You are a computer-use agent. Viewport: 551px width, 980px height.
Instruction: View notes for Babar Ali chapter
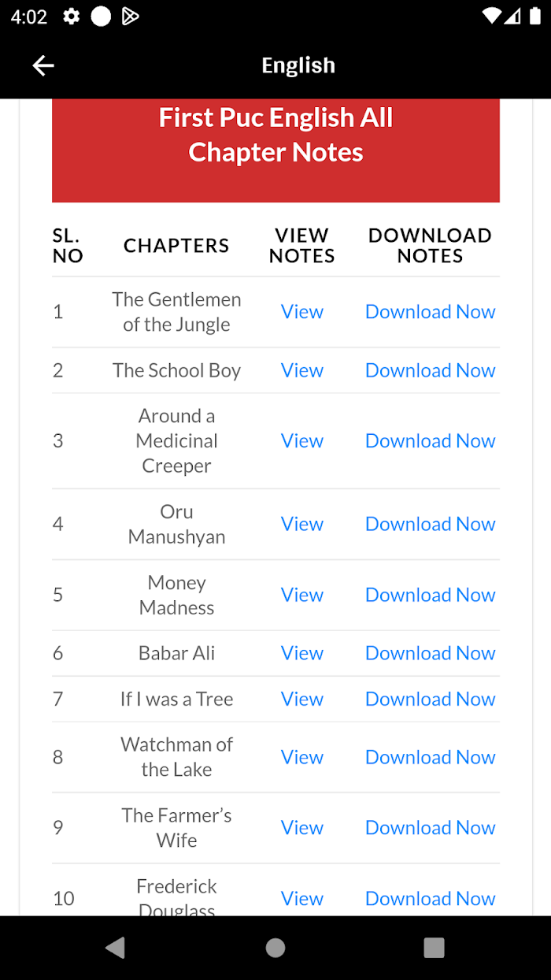point(302,654)
